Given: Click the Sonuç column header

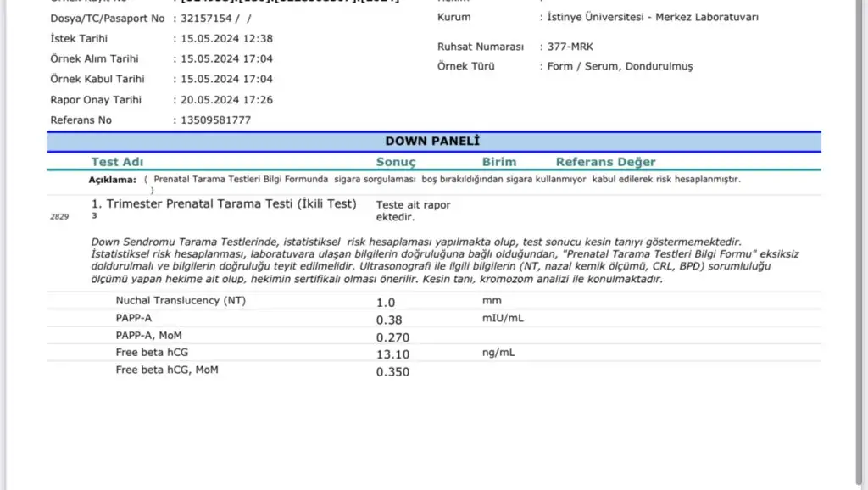Looking at the screenshot, I should tap(396, 162).
